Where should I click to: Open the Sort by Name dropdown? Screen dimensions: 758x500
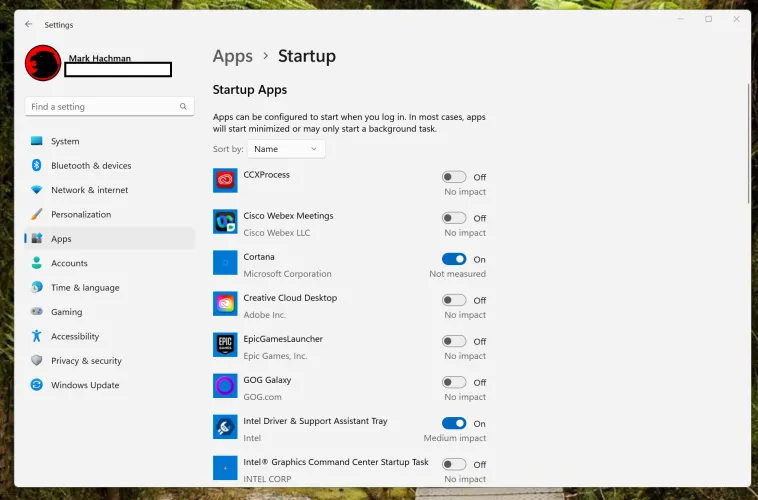tap(286, 149)
